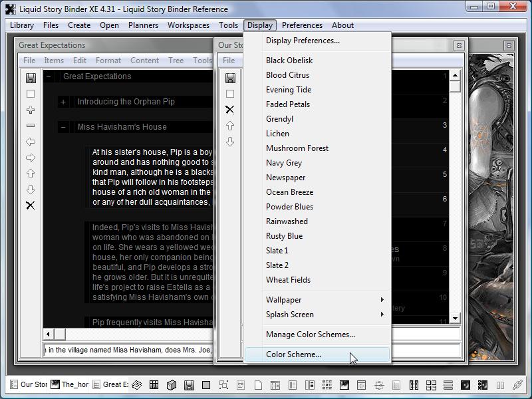
Task: Click the save icon in Great Expectations toolbar
Action: (x=31, y=78)
